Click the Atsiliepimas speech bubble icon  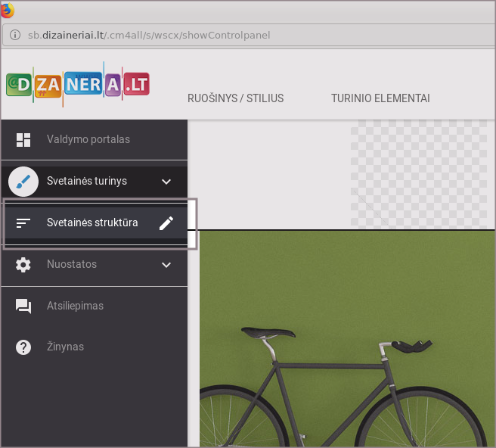tap(23, 306)
